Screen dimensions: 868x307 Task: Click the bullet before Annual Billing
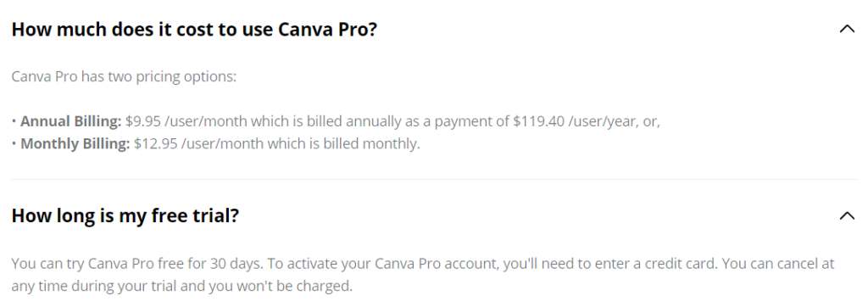pyautogui.click(x=14, y=122)
